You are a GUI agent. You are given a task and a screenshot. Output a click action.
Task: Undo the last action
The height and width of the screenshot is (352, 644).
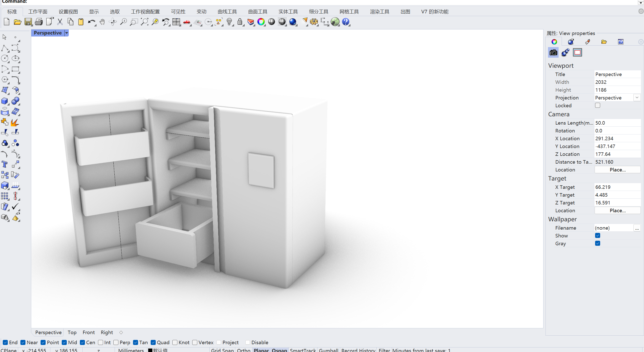click(91, 22)
